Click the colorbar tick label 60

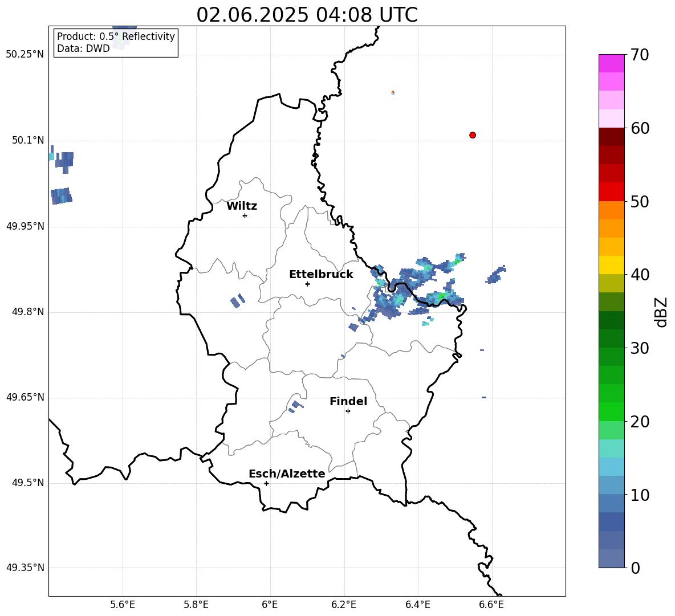tap(640, 128)
